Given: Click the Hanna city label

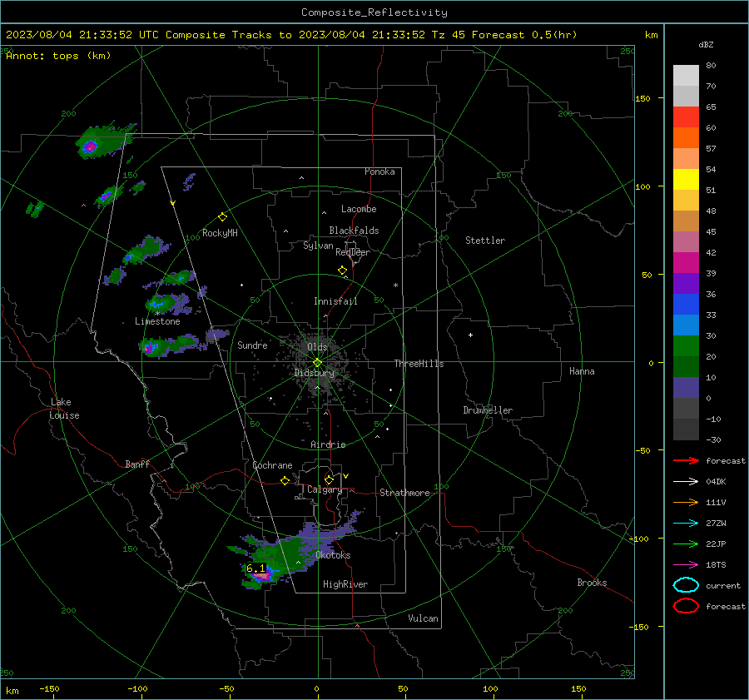Looking at the screenshot, I should click(x=582, y=371).
